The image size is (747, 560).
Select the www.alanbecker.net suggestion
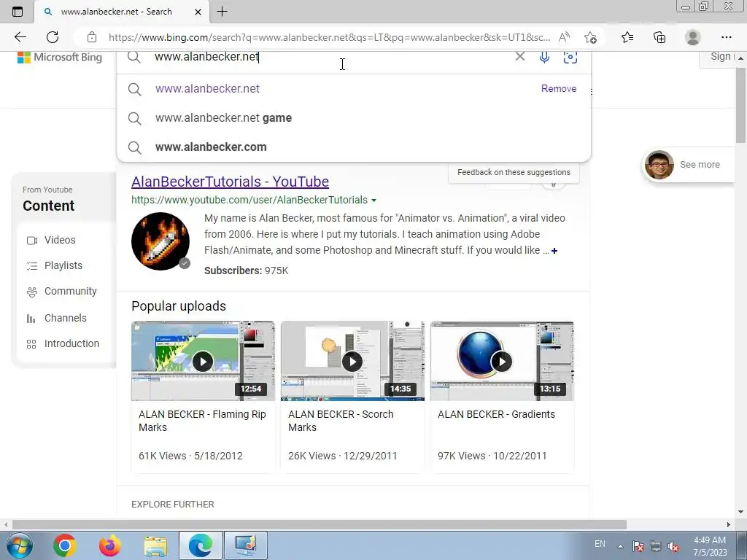(x=354, y=88)
